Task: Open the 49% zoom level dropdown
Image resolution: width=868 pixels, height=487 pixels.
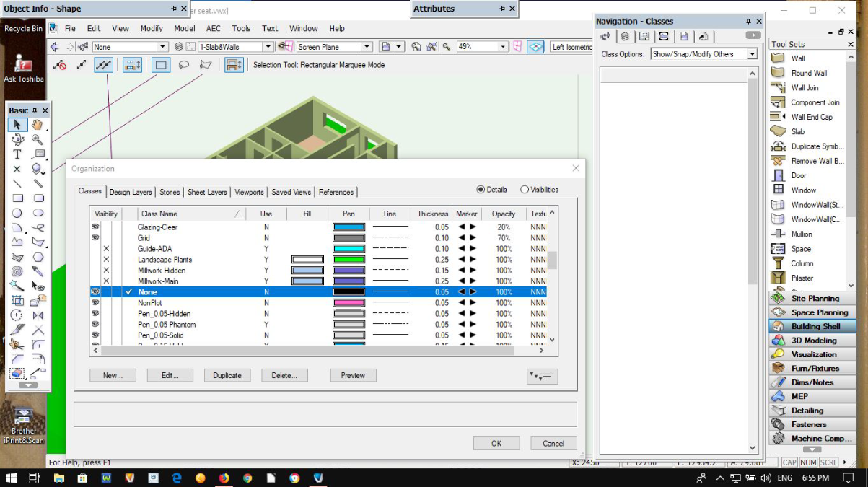Action: 503,47
